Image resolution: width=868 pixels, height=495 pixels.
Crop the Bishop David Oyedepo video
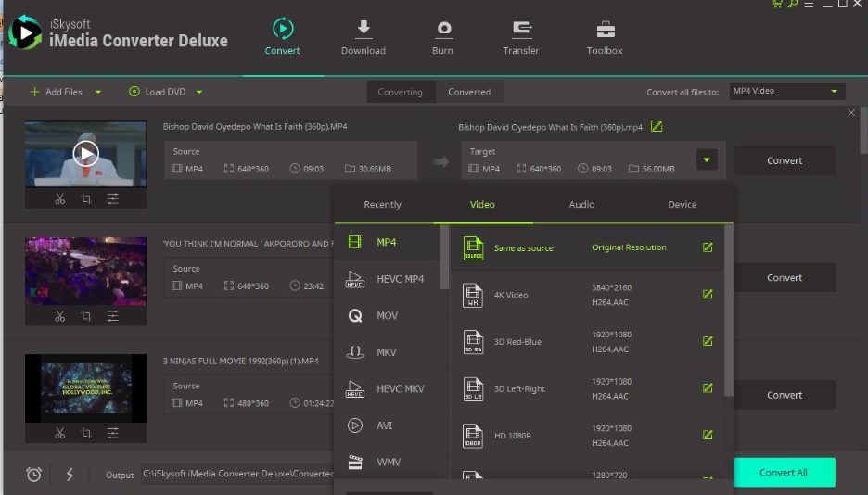click(86, 198)
